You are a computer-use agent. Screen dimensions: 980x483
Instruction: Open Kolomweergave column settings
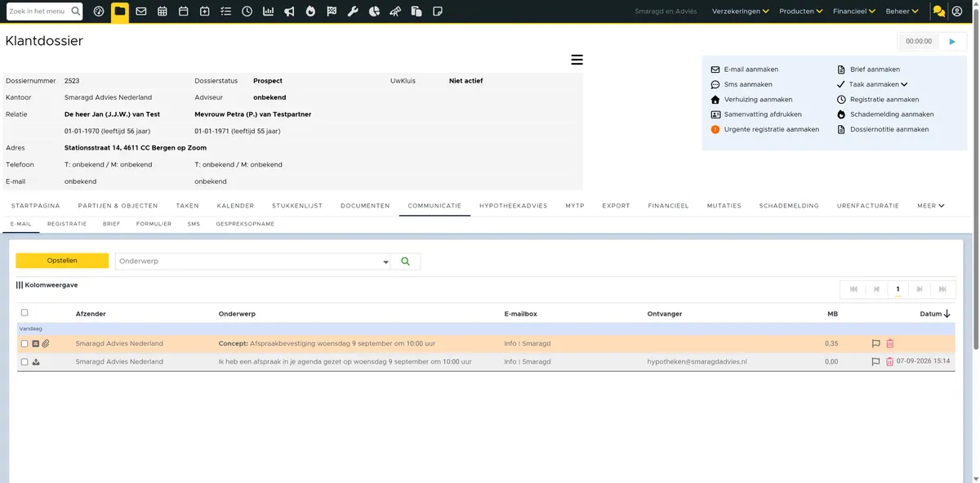coord(47,285)
